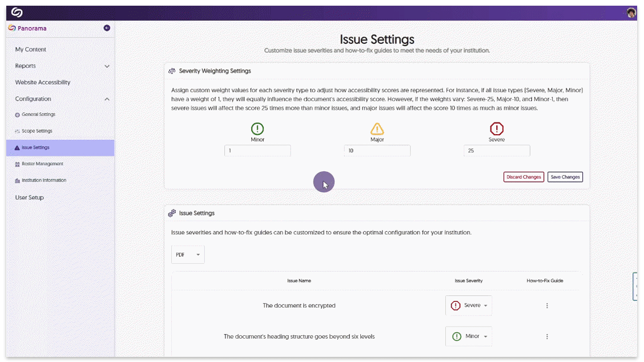Click Save Changes for severity weights
Viewport: 644px width, 362px height.
[565, 177]
